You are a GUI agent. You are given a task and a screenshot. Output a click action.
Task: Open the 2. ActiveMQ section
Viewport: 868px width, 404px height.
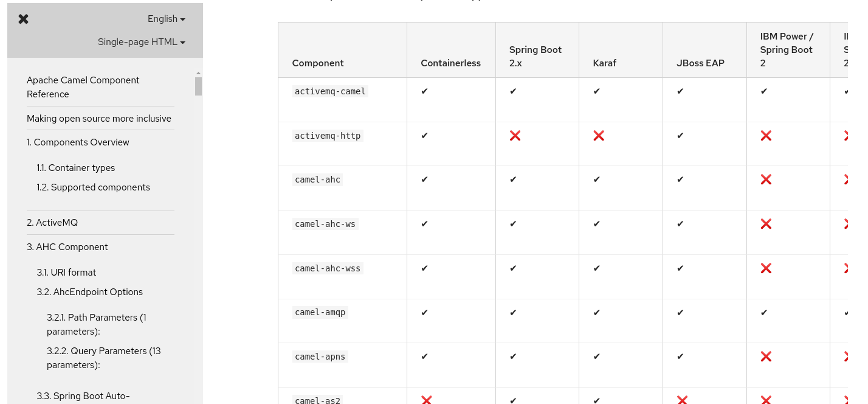click(52, 223)
